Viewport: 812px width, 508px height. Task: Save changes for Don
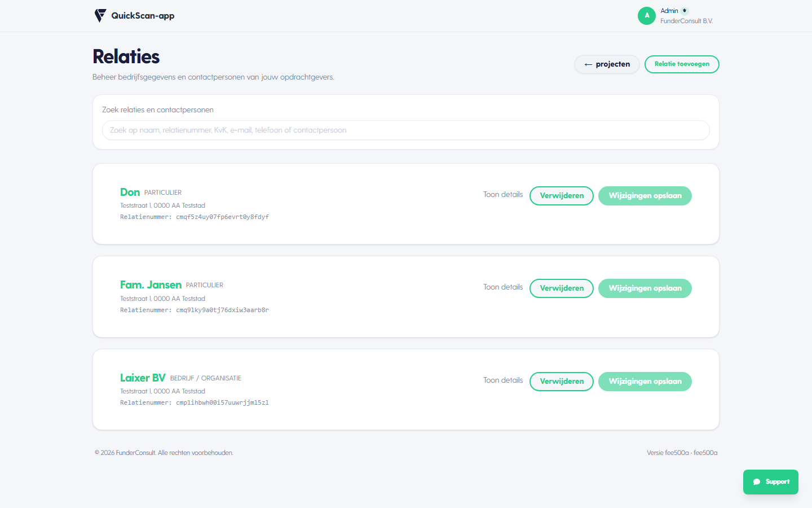click(x=645, y=196)
